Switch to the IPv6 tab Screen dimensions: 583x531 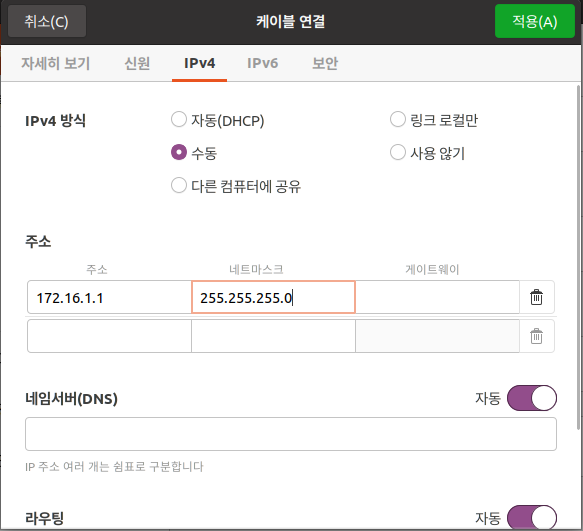pyautogui.click(x=262, y=63)
